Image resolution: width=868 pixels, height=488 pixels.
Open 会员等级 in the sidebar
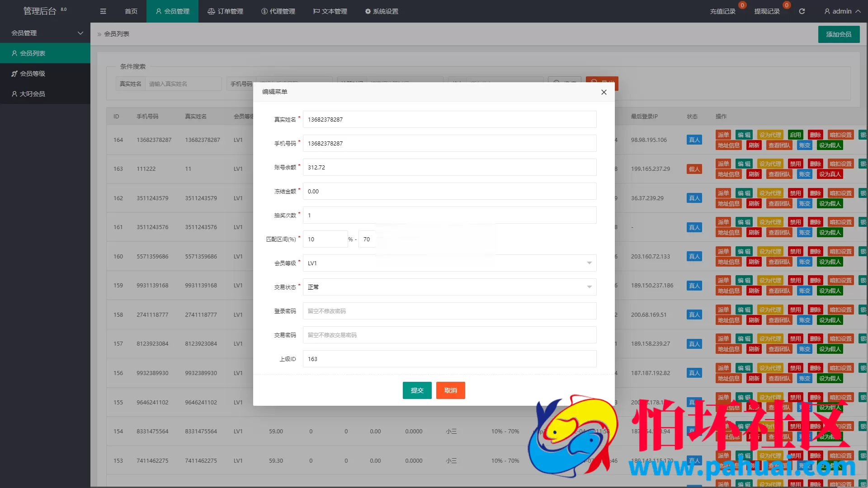[x=33, y=74]
